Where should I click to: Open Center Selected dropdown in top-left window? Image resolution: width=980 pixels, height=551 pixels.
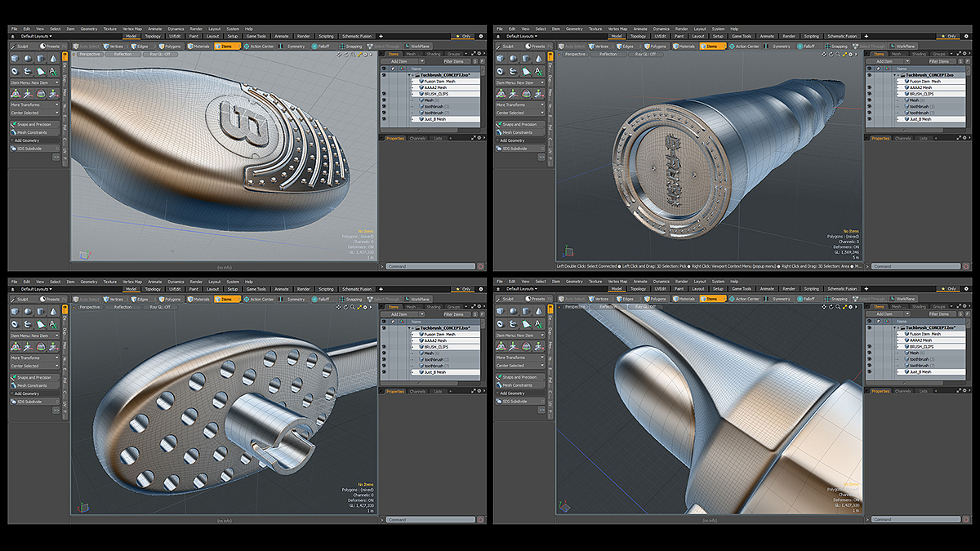(34, 113)
